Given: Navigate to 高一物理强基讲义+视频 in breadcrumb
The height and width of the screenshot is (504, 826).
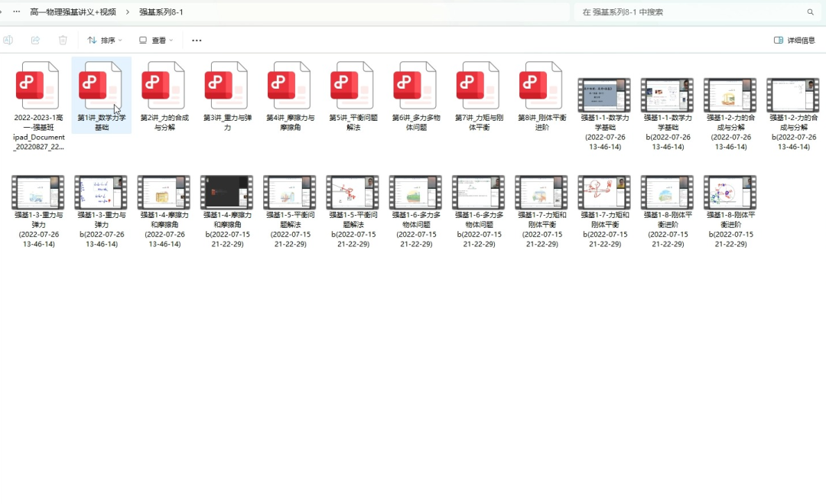Looking at the screenshot, I should coord(73,12).
